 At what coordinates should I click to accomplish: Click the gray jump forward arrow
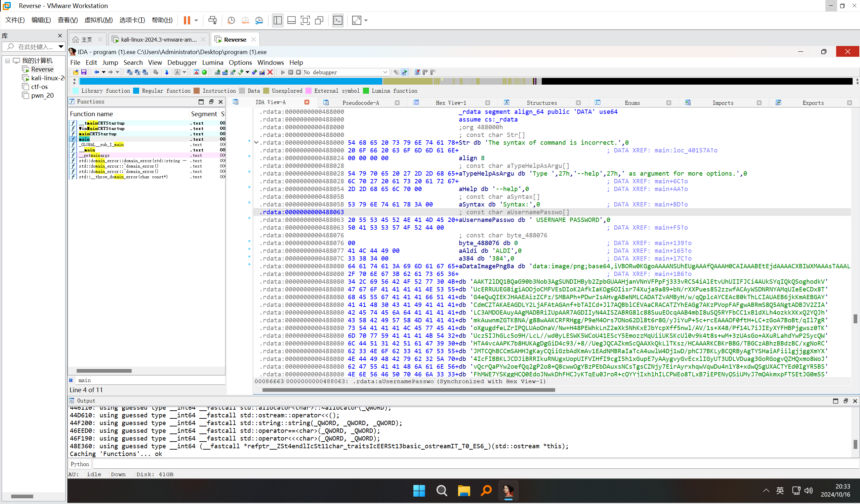[x=111, y=72]
